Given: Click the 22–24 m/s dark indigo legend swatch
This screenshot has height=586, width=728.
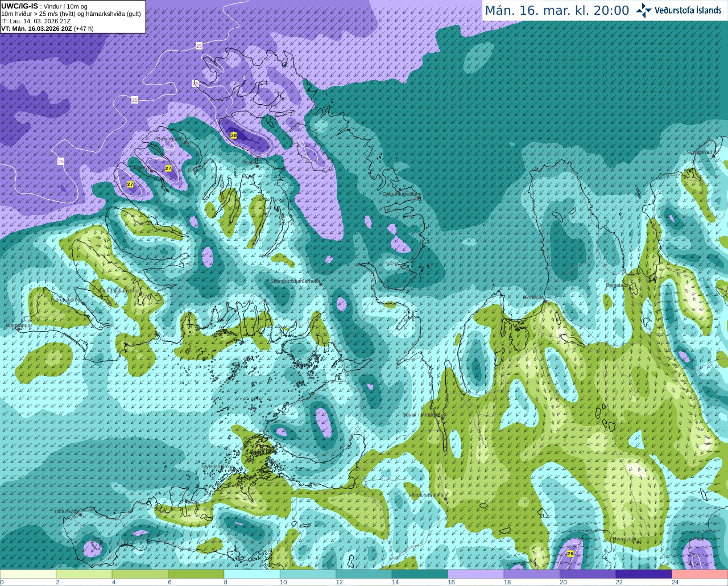Looking at the screenshot, I should coord(644,574).
